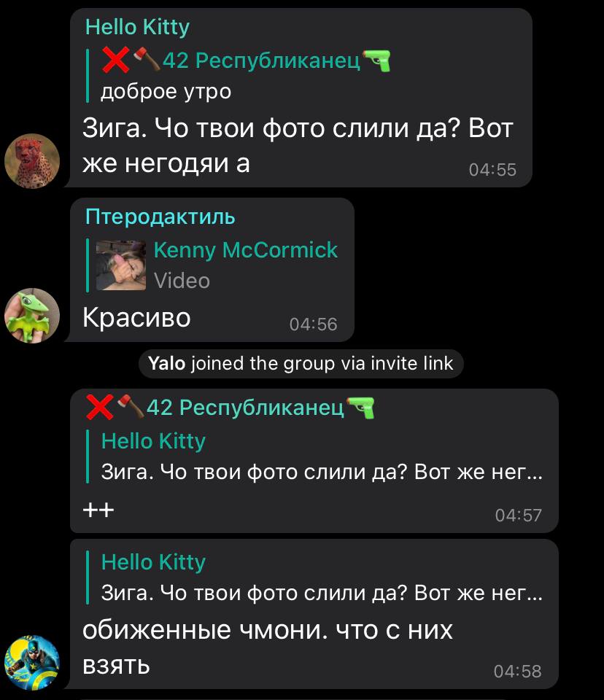Image resolution: width=604 pixels, height=700 pixels.
Task: Jump to quoted Kenny McCormick Video reply
Action: pos(212,265)
